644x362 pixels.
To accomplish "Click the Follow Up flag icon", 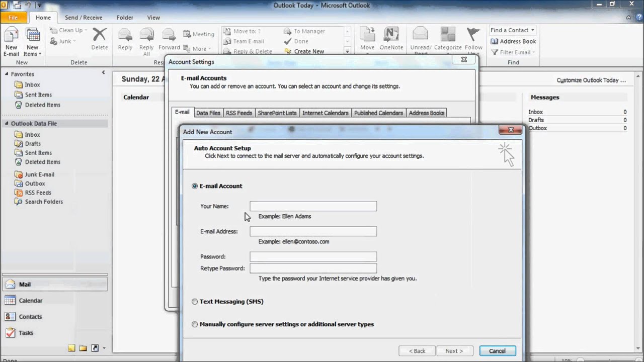I will point(473,40).
